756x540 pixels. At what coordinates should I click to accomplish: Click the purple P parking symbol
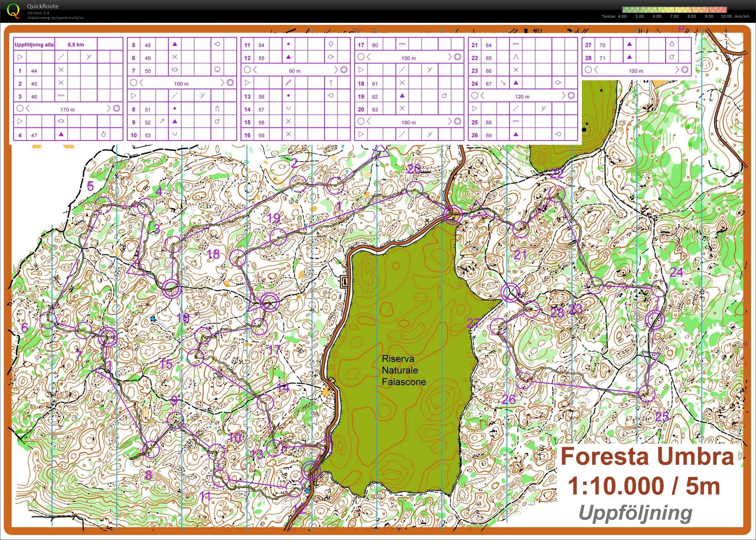(681, 29)
